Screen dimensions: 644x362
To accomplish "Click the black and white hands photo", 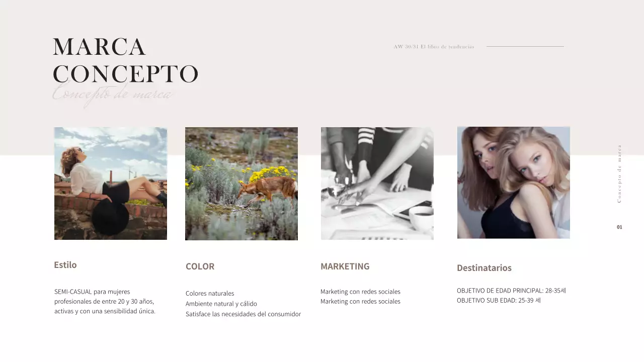I will point(377,184).
